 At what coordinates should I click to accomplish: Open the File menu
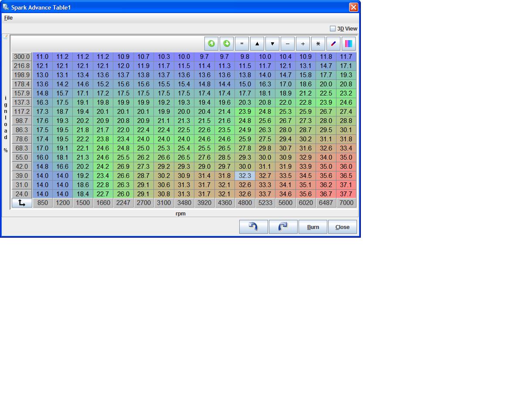point(8,18)
